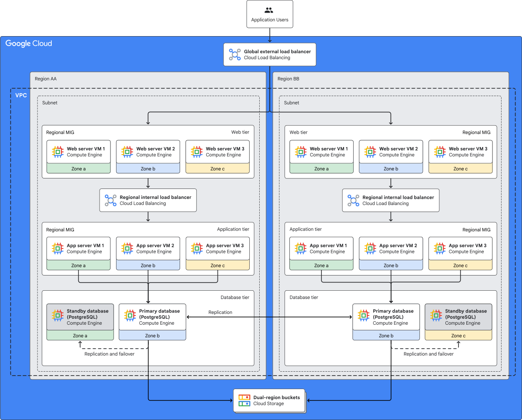Click the 'Region BB' label
Image resolution: width=522 pixels, height=420 pixels.
tap(288, 79)
